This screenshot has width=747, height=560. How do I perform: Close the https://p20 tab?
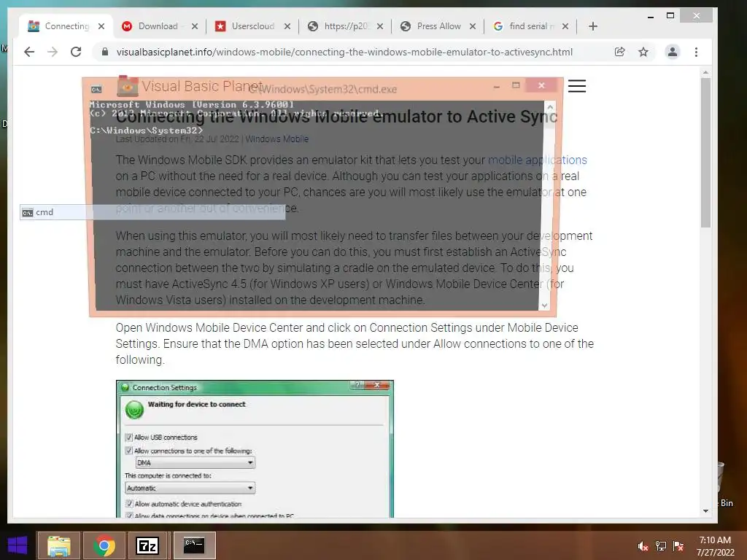pyautogui.click(x=379, y=26)
